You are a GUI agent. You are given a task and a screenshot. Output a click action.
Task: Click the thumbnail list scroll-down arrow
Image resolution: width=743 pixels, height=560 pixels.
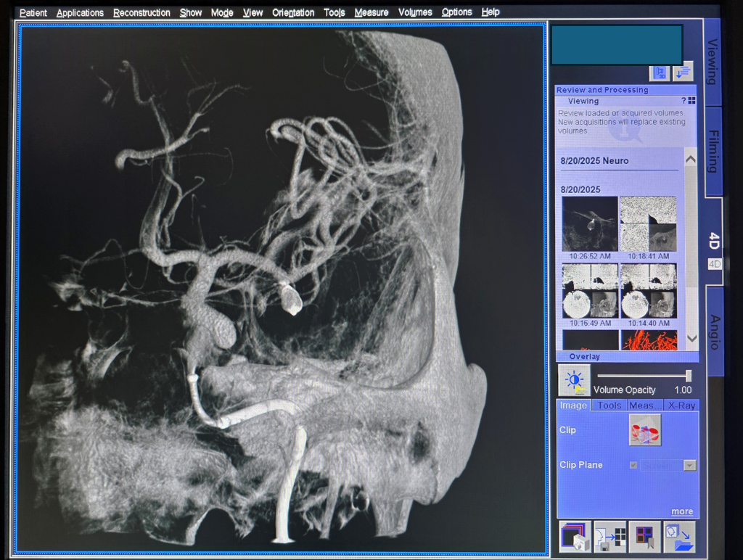click(x=691, y=338)
